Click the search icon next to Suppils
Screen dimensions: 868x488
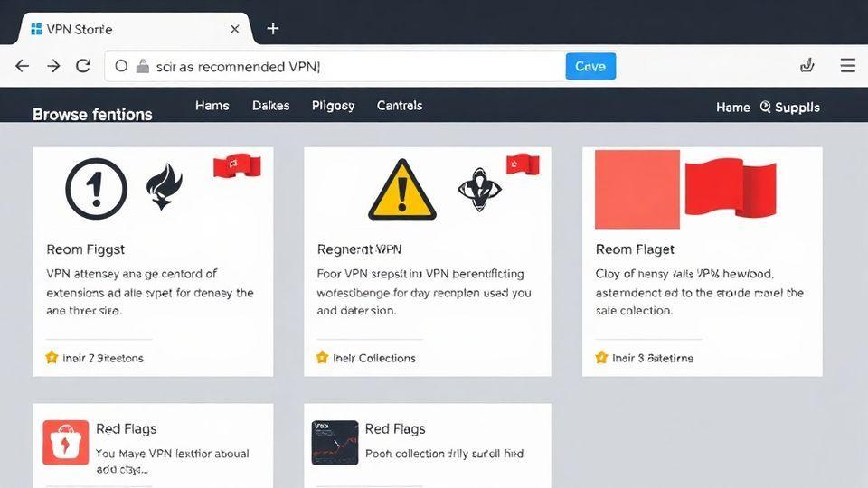[765, 107]
